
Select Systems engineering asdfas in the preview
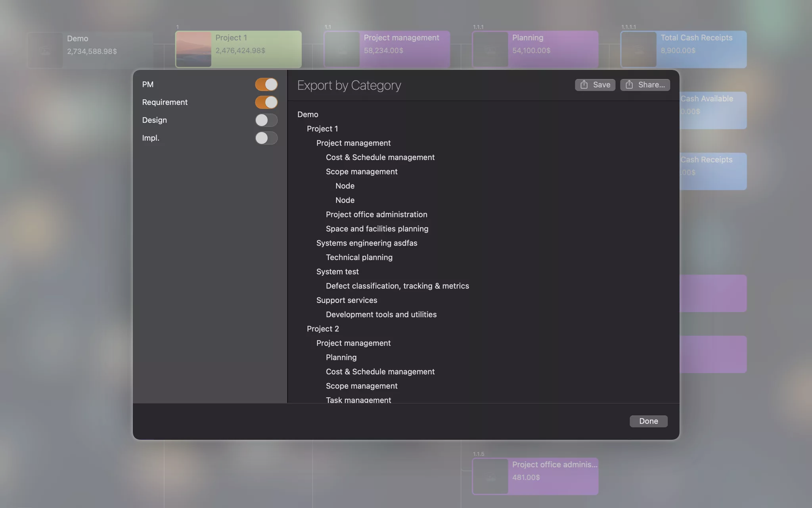(x=367, y=243)
